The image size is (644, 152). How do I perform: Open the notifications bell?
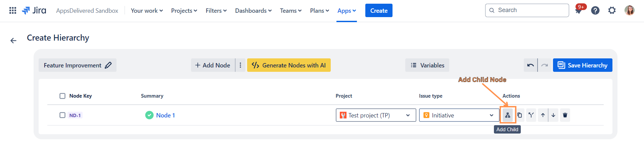[x=578, y=11]
